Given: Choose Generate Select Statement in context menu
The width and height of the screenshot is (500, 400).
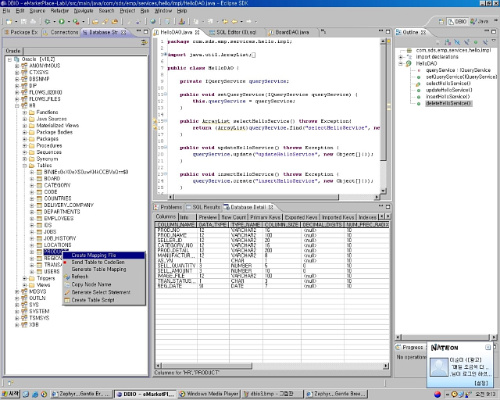Looking at the screenshot, I should [x=104, y=292].
